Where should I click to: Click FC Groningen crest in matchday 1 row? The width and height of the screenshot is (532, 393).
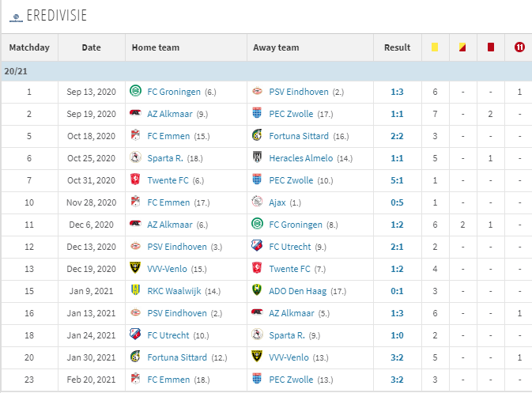click(135, 91)
